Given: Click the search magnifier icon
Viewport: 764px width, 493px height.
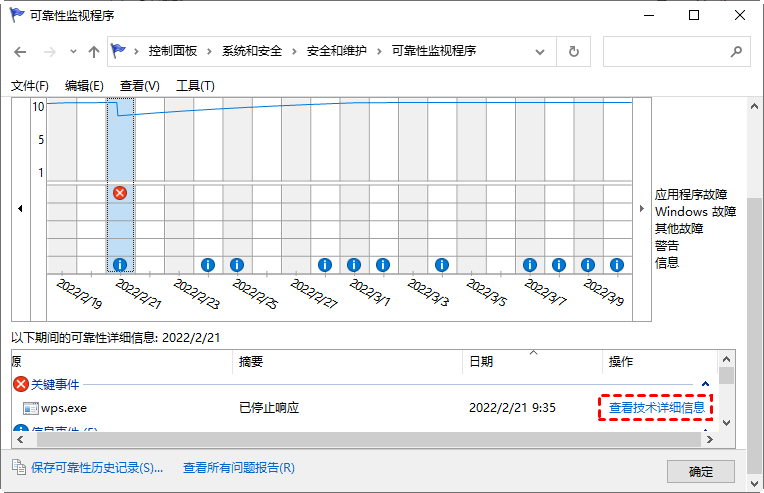Looking at the screenshot, I should click(x=736, y=51).
